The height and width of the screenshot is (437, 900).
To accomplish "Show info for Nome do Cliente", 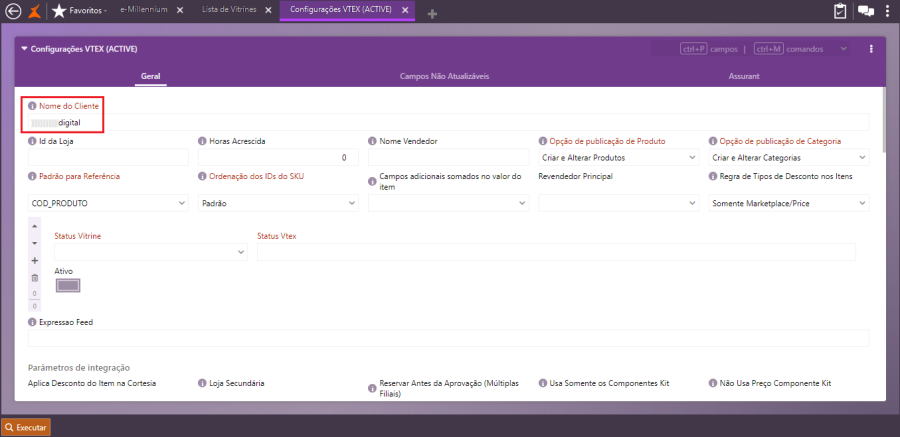I will click(32, 106).
